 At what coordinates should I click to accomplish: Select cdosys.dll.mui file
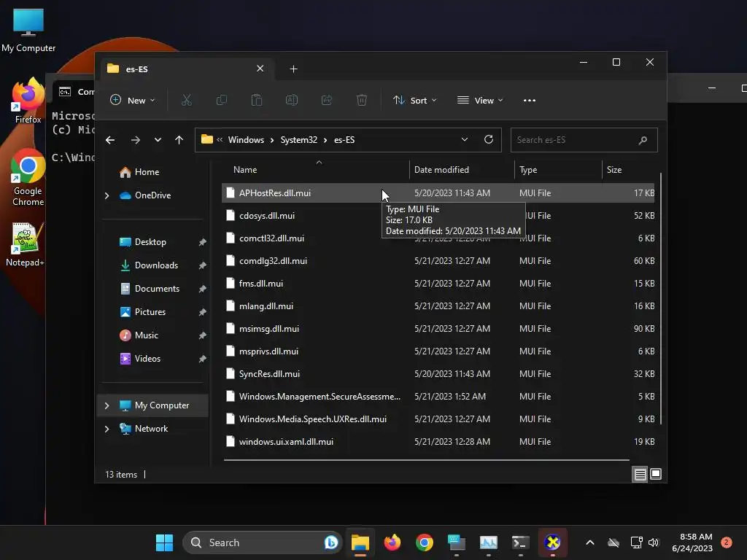point(438,216)
